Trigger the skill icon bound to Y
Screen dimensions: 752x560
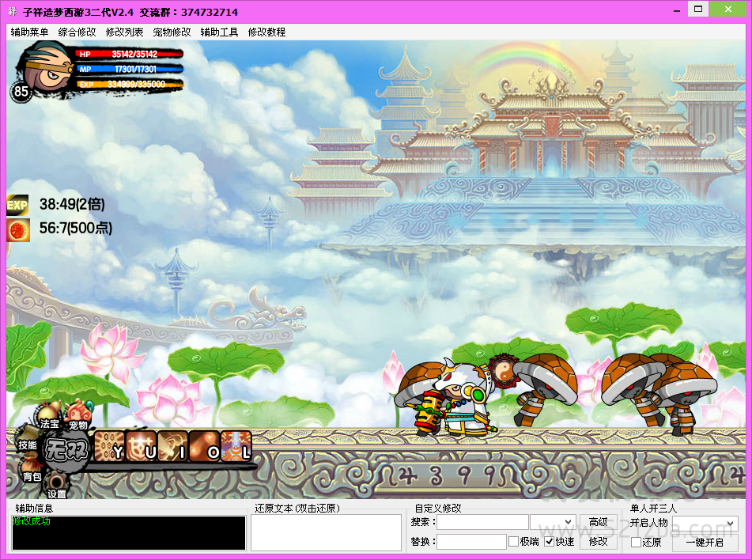109,446
